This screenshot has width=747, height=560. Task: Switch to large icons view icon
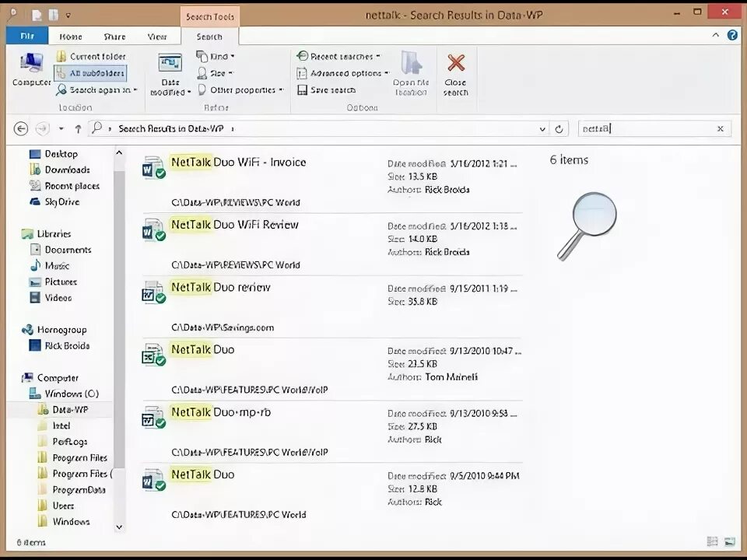[x=729, y=541]
